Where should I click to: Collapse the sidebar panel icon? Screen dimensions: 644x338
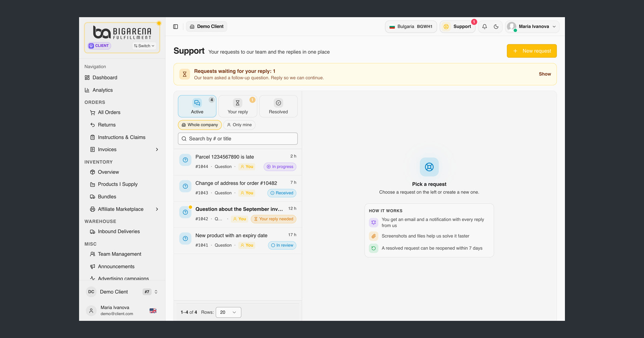[x=175, y=26]
